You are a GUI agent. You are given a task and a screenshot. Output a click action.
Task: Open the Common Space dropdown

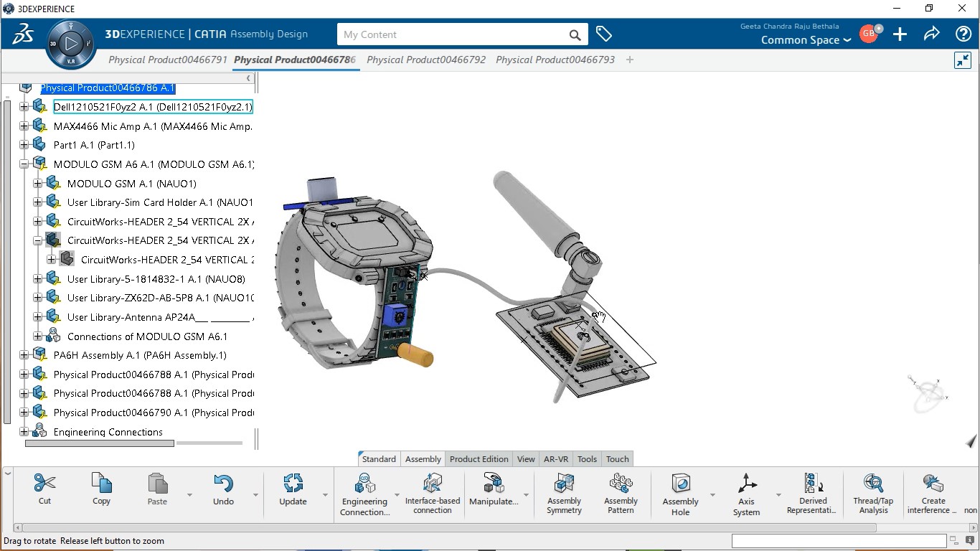806,40
